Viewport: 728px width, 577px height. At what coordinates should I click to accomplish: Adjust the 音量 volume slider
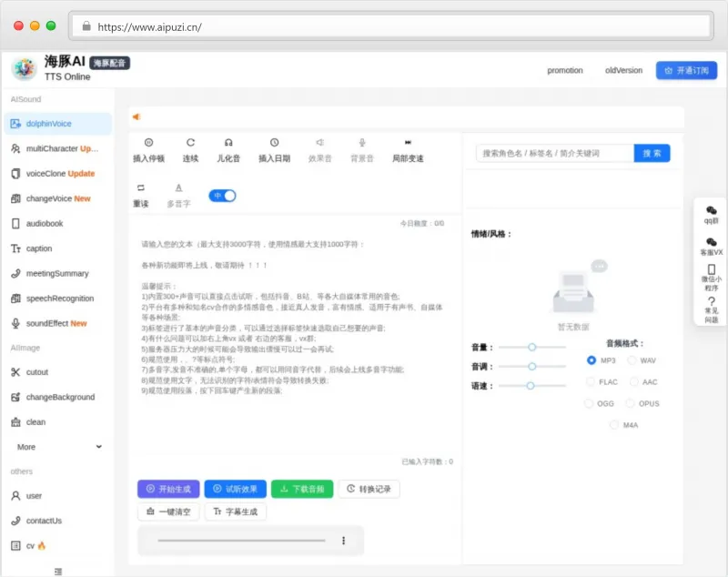(531, 345)
